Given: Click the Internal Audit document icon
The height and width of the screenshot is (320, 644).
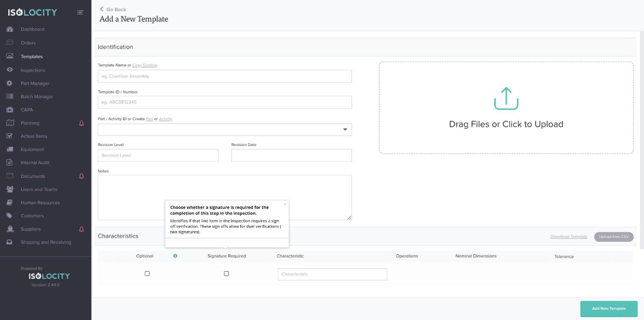Looking at the screenshot, I should coord(10,163).
